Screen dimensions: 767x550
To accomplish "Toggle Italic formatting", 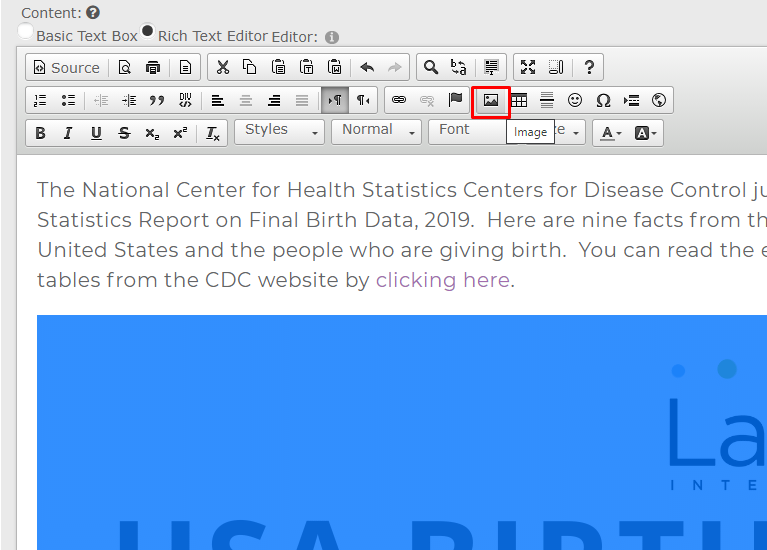I will [x=68, y=133].
